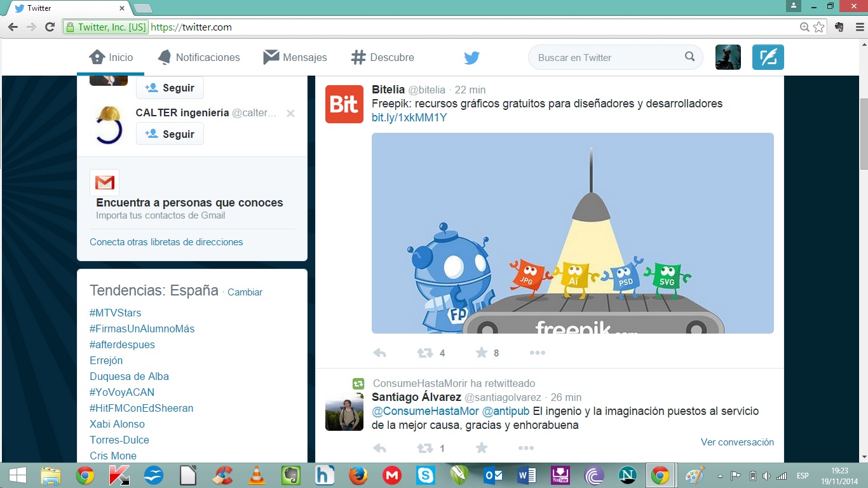The height and width of the screenshot is (488, 868).
Task: Follow CALTER ingeniería with Seguir
Action: coord(170,134)
